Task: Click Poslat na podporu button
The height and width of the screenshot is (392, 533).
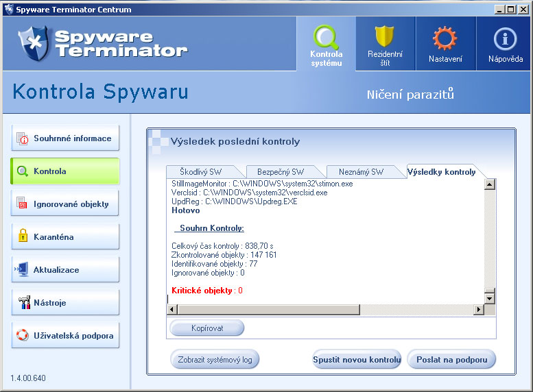Action: 452,359
